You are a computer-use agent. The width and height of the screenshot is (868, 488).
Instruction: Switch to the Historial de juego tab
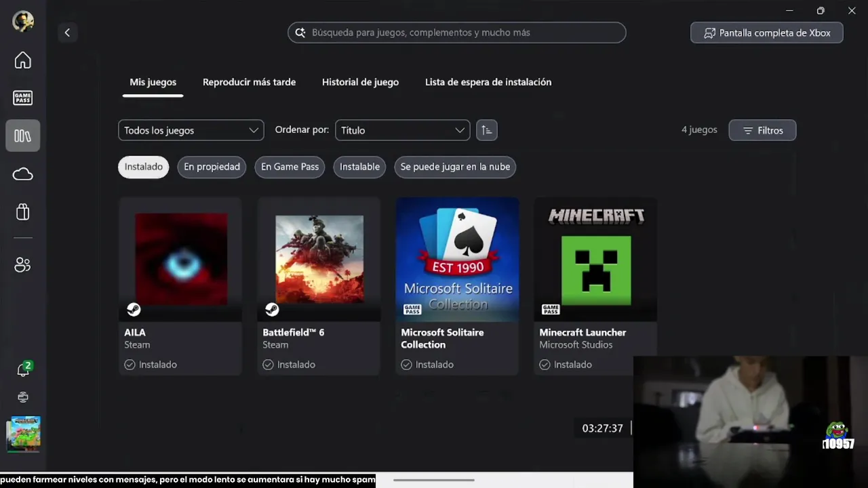point(360,82)
